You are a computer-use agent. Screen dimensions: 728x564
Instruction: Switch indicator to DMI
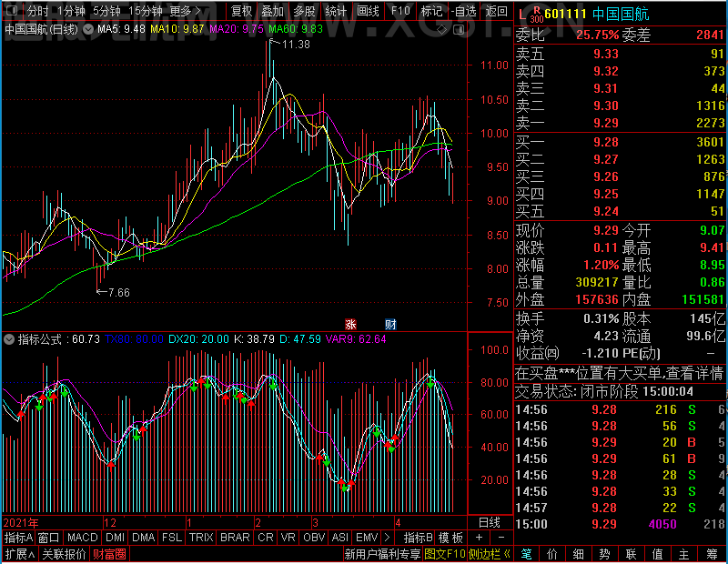point(116,537)
